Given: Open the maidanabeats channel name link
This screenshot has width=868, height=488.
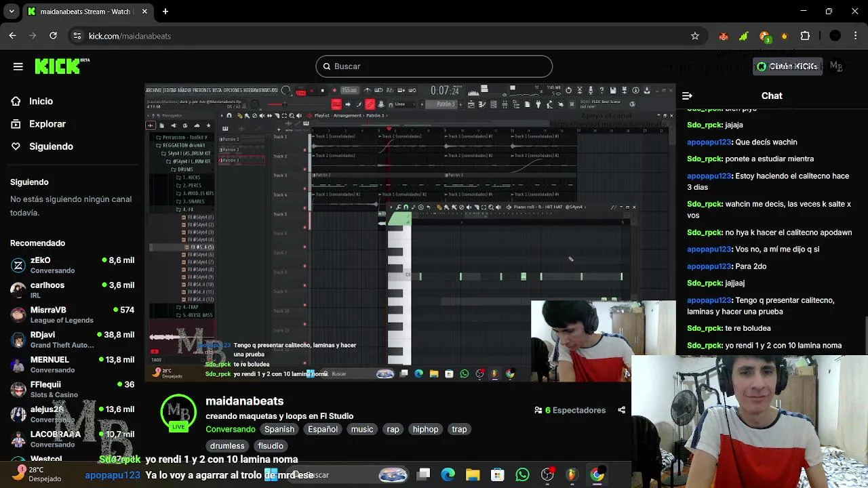Looking at the screenshot, I should click(x=245, y=401).
